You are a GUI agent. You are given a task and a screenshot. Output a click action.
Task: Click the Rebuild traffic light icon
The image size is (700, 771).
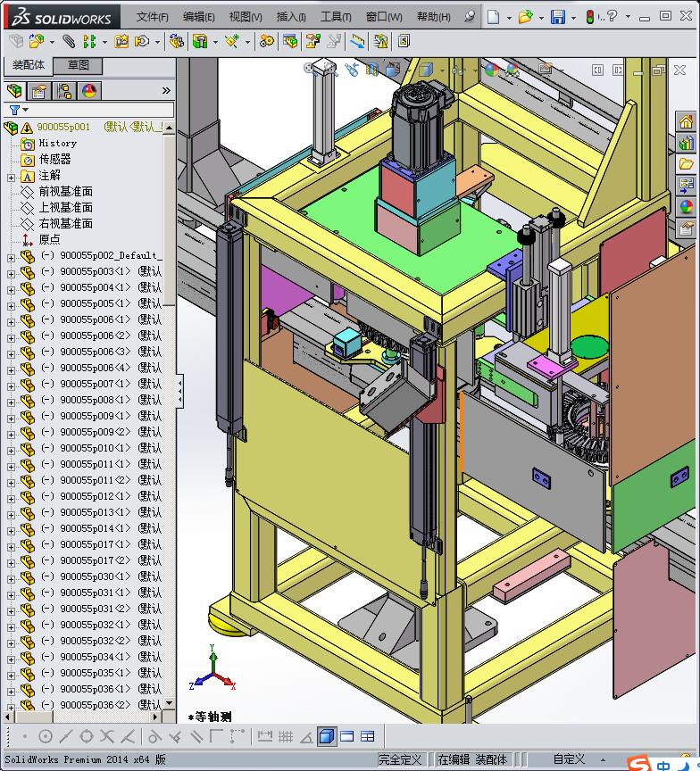(590, 17)
